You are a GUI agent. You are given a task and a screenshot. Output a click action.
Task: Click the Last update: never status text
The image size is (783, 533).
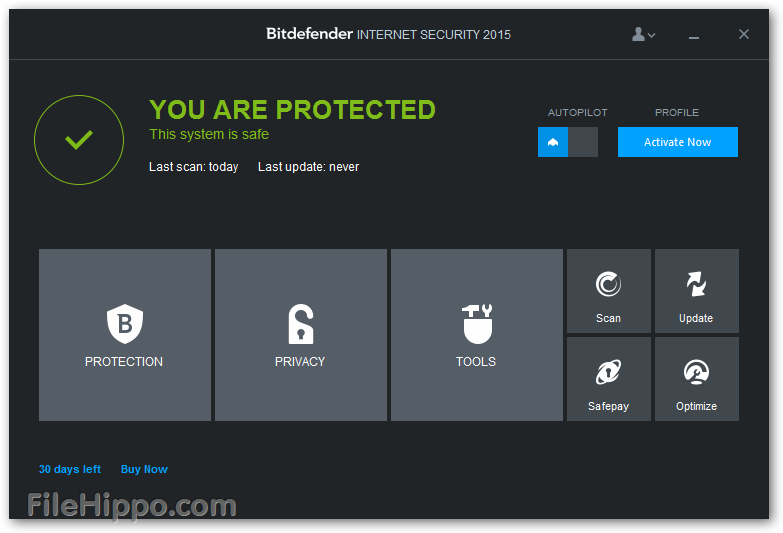pos(308,167)
